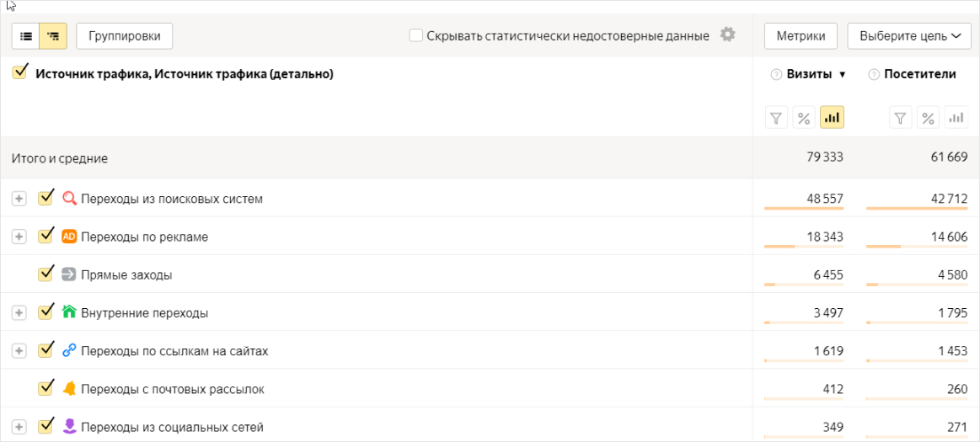Switch to flat list view icon

[x=25, y=36]
